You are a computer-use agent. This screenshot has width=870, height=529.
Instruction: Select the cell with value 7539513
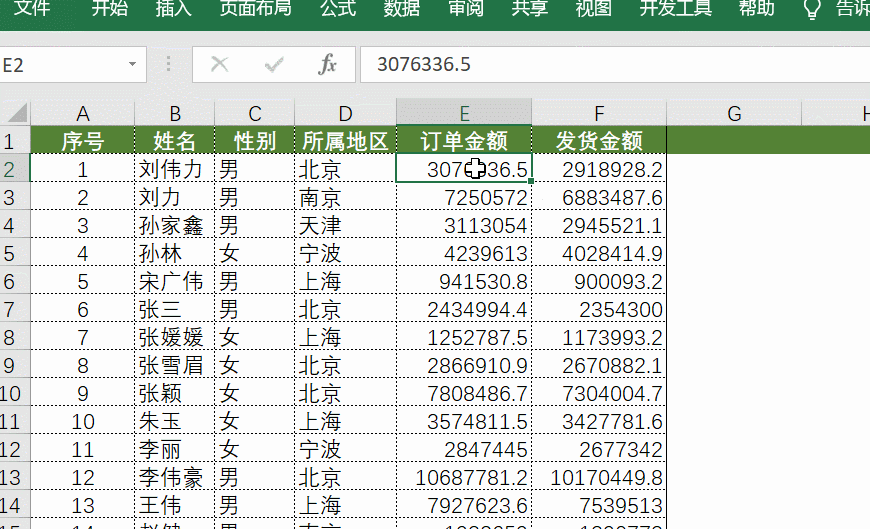coord(599,505)
